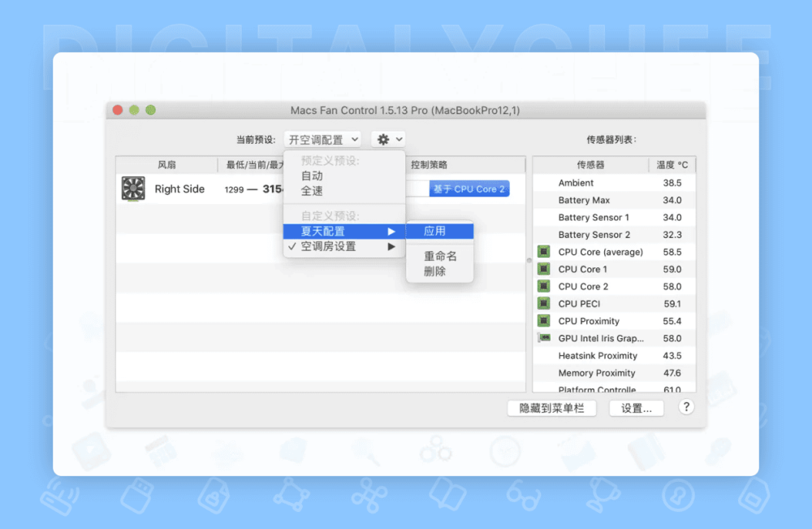
Task: Select the Memory Proximity sensor row
Action: click(x=614, y=372)
